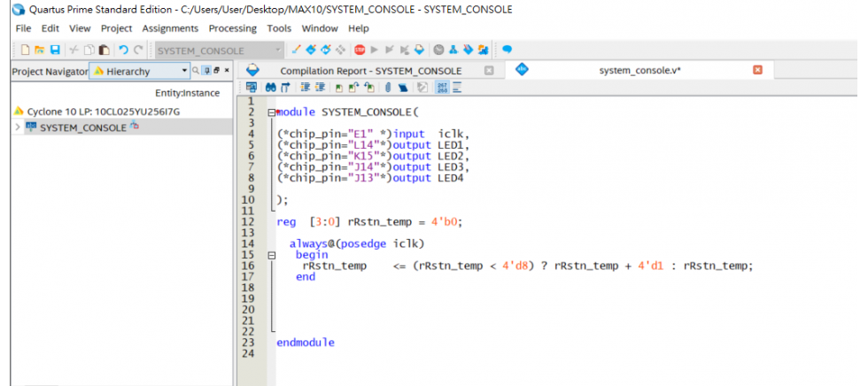The image size is (868, 386).
Task: Click the Find binoculars icon in editor
Action: point(269,87)
